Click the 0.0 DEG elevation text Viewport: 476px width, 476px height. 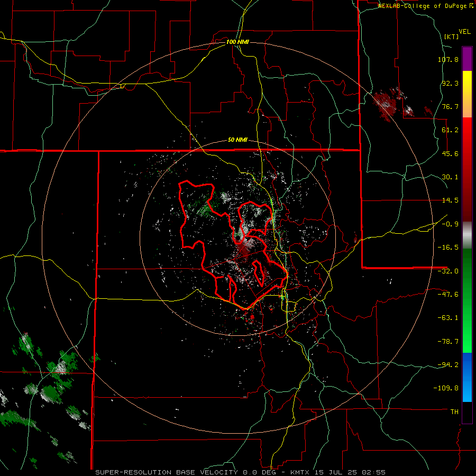click(x=260, y=472)
